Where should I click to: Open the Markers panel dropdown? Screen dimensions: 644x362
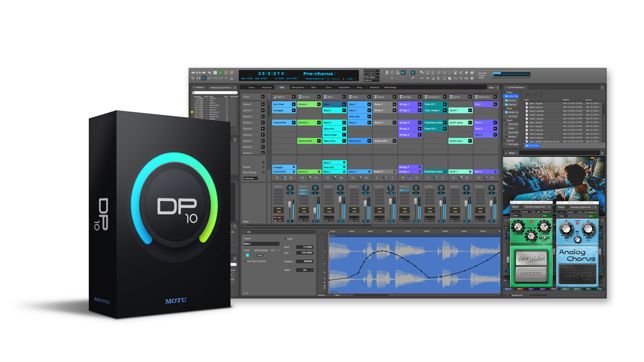pyautogui.click(x=200, y=87)
